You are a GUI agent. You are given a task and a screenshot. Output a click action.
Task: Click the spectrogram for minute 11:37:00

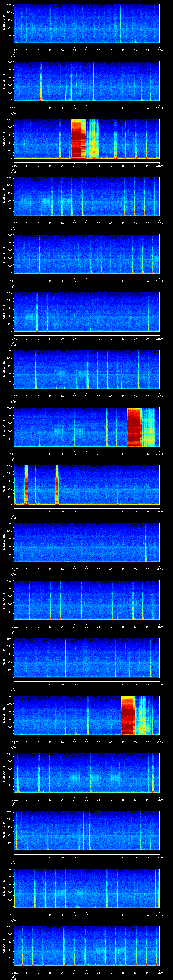tap(86, 889)
